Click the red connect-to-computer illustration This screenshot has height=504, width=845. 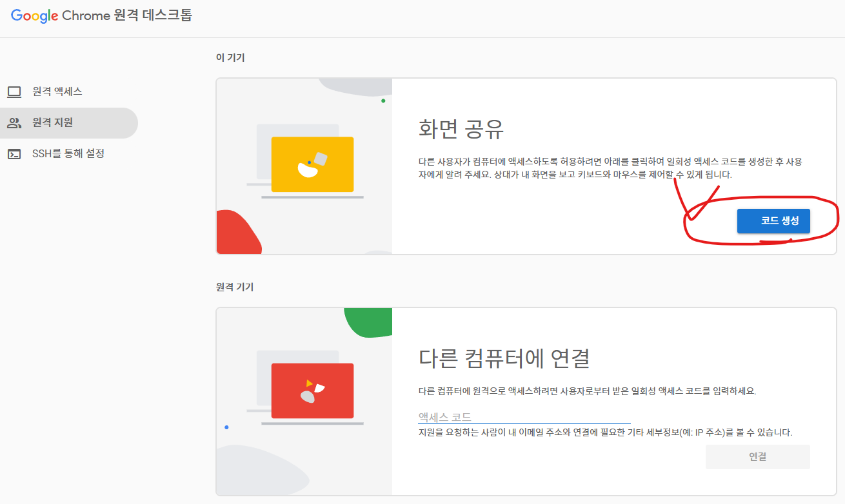(312, 391)
